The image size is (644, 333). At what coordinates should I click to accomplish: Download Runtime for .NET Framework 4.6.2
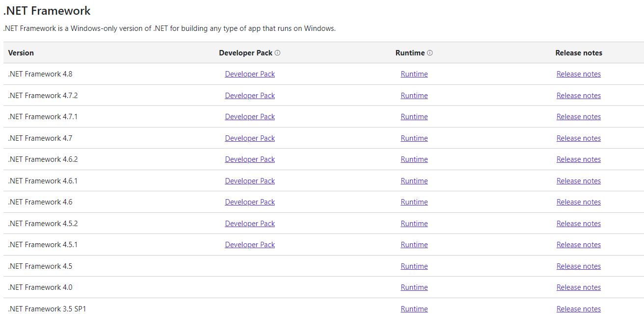pos(414,159)
